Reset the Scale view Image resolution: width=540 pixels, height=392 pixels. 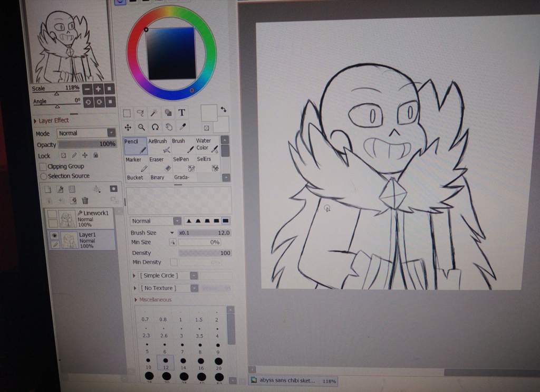tap(109, 89)
